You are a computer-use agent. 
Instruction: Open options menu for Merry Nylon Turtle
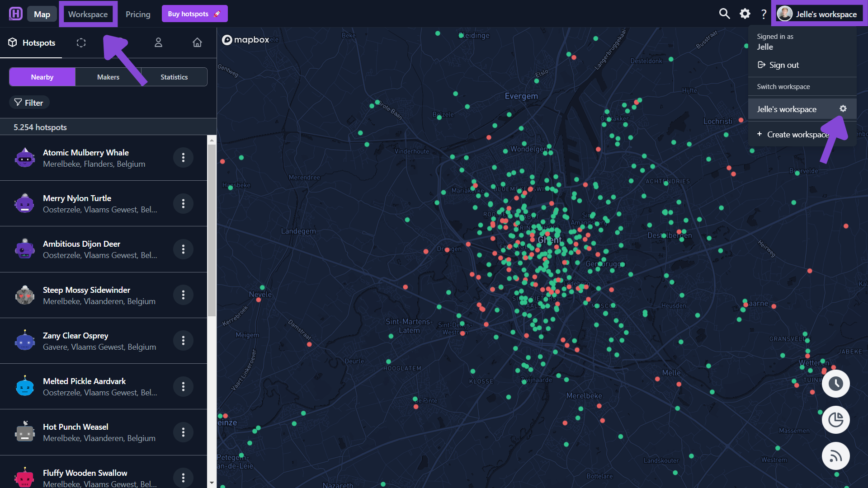click(183, 203)
